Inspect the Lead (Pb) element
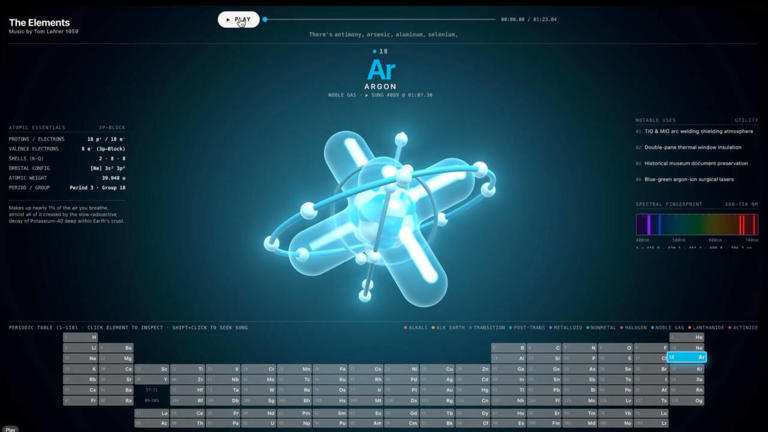 tap(544, 390)
